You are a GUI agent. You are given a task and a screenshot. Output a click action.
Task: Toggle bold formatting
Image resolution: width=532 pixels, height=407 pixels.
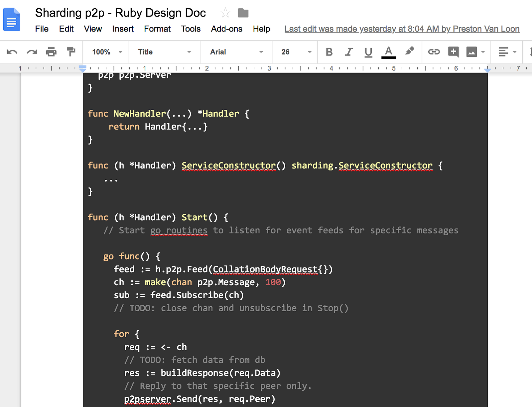[x=329, y=52]
